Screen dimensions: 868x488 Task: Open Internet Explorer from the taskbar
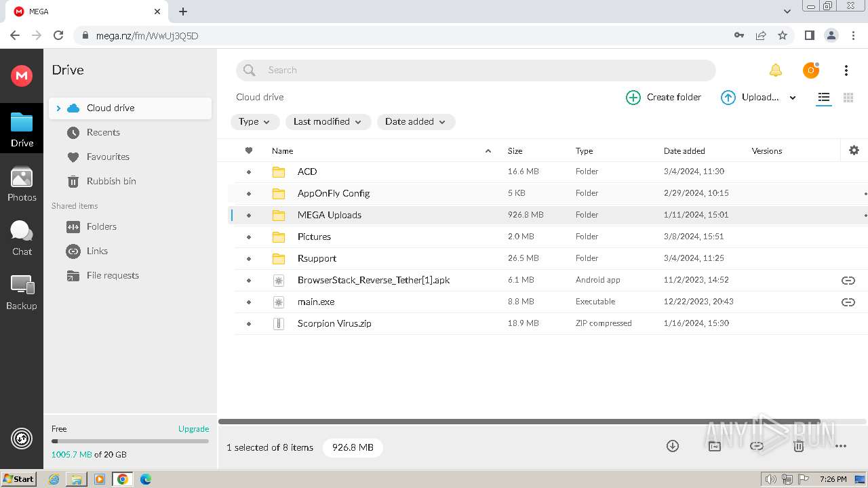54,479
